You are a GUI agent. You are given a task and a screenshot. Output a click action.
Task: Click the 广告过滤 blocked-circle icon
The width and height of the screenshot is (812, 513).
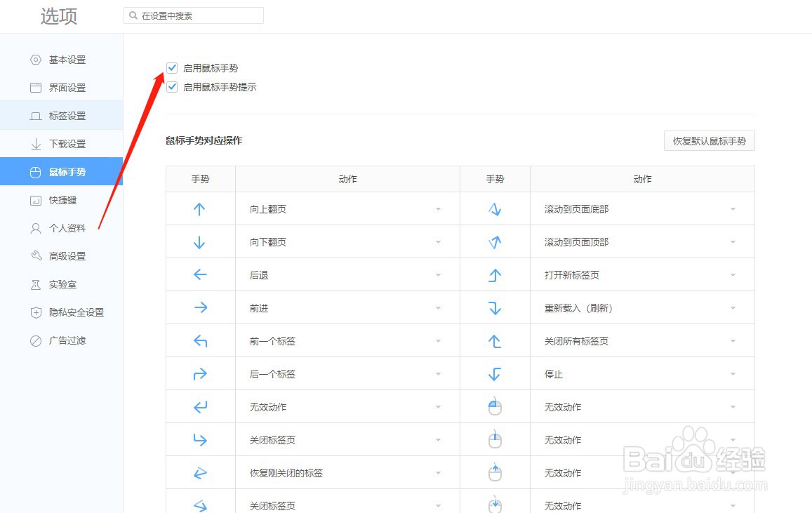point(36,340)
